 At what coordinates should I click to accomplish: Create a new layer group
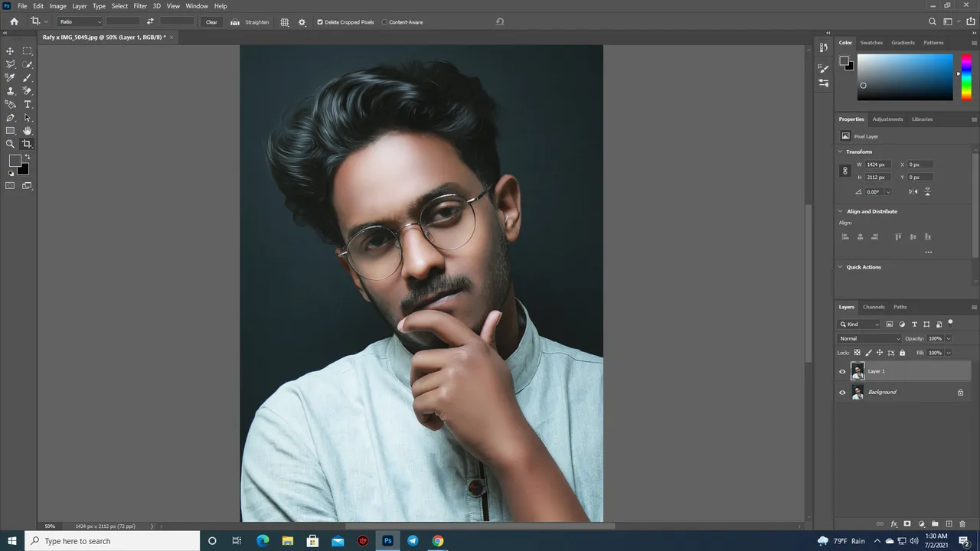pos(935,524)
